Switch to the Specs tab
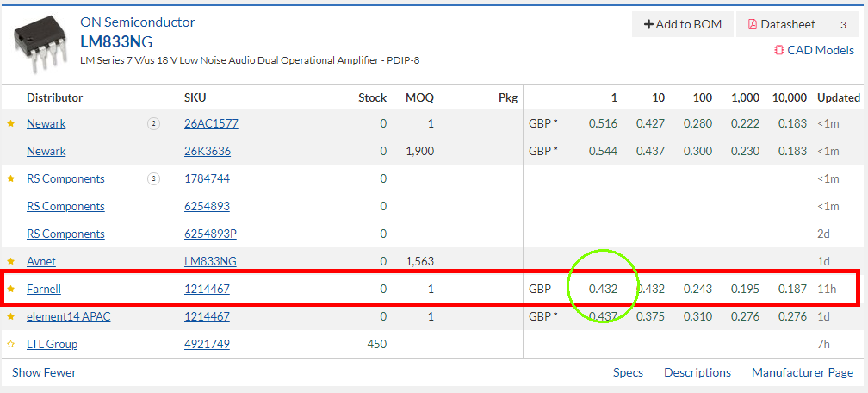The width and height of the screenshot is (868, 393). click(x=628, y=372)
